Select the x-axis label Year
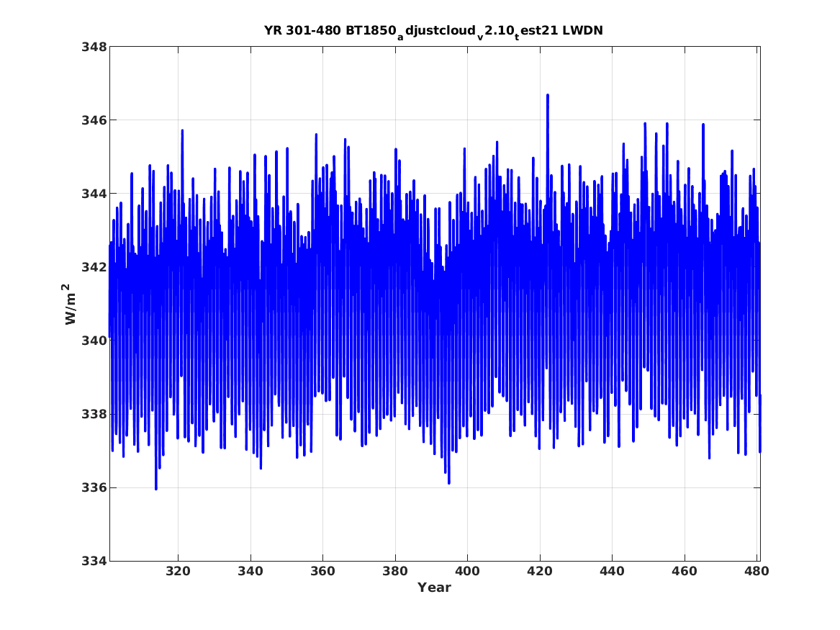840x630 pixels. [x=435, y=588]
